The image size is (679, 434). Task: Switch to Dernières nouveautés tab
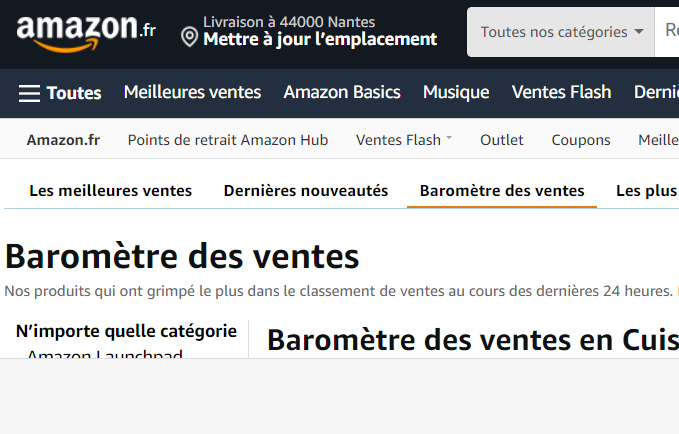tap(306, 191)
